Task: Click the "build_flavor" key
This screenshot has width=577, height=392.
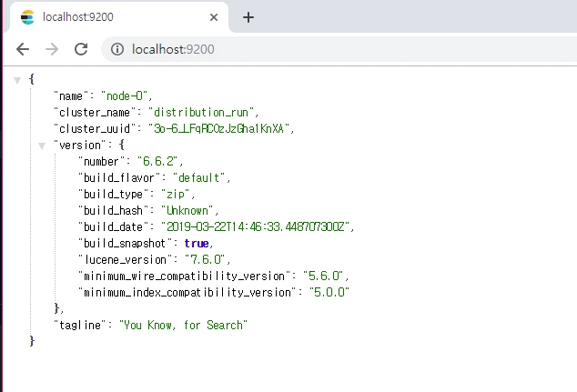Action: click(x=119, y=177)
